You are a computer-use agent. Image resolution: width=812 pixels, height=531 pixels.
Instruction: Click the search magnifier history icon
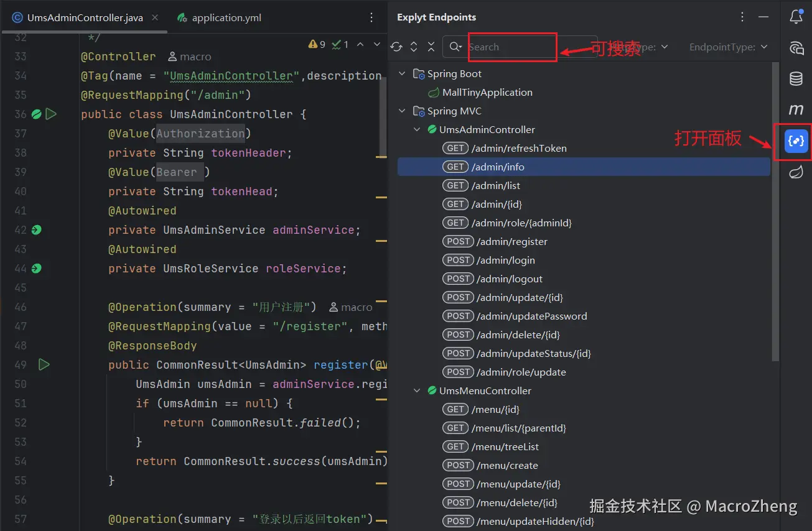click(455, 47)
